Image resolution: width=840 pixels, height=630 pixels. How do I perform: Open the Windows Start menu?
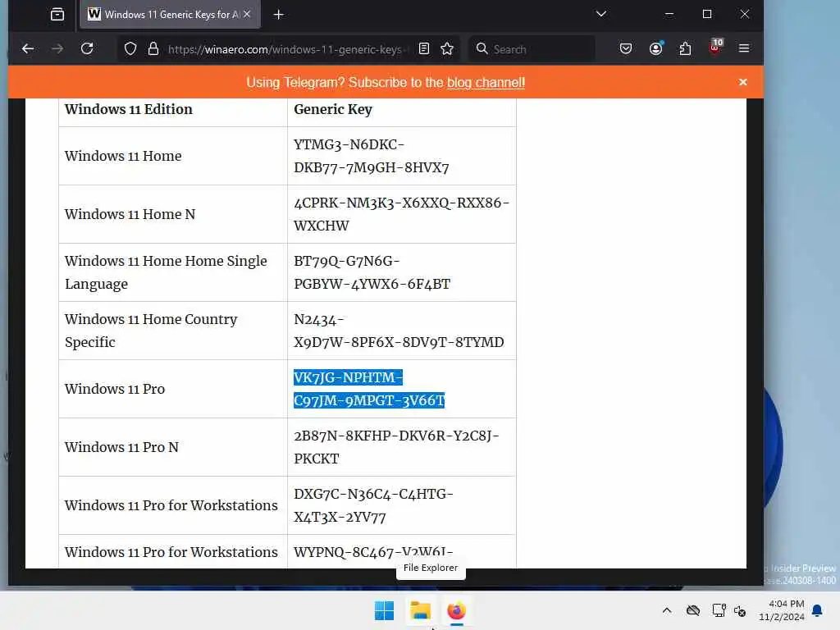[384, 610]
